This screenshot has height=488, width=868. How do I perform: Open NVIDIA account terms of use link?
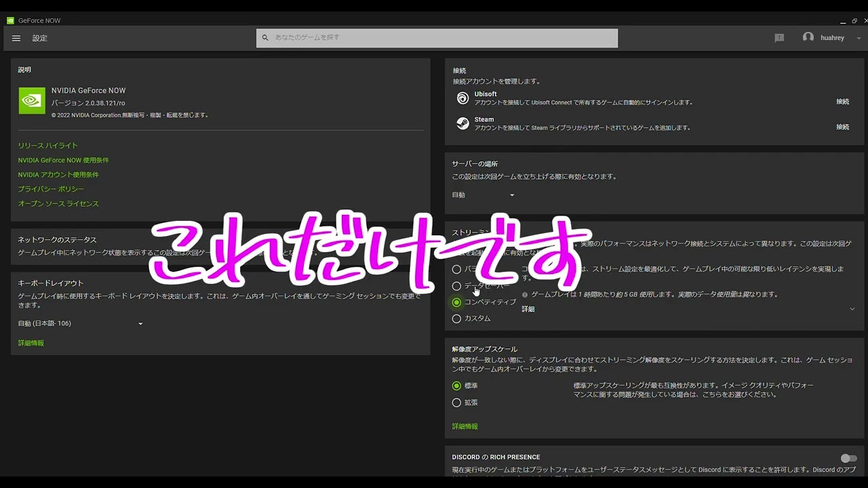pos(58,175)
